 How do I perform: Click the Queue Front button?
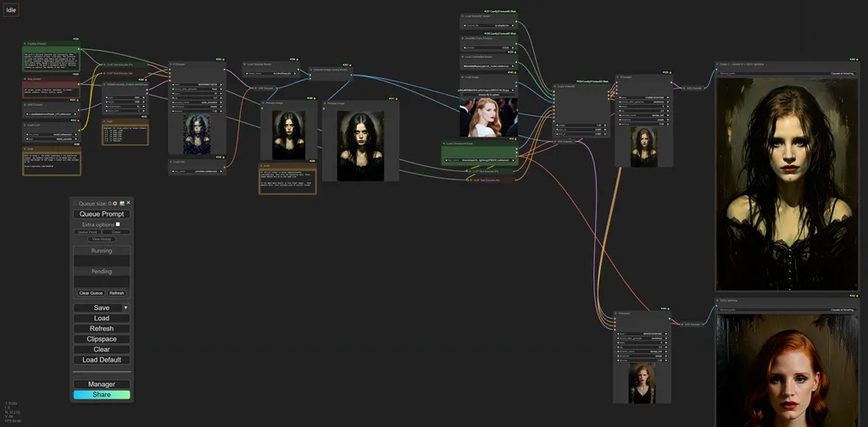(x=87, y=232)
